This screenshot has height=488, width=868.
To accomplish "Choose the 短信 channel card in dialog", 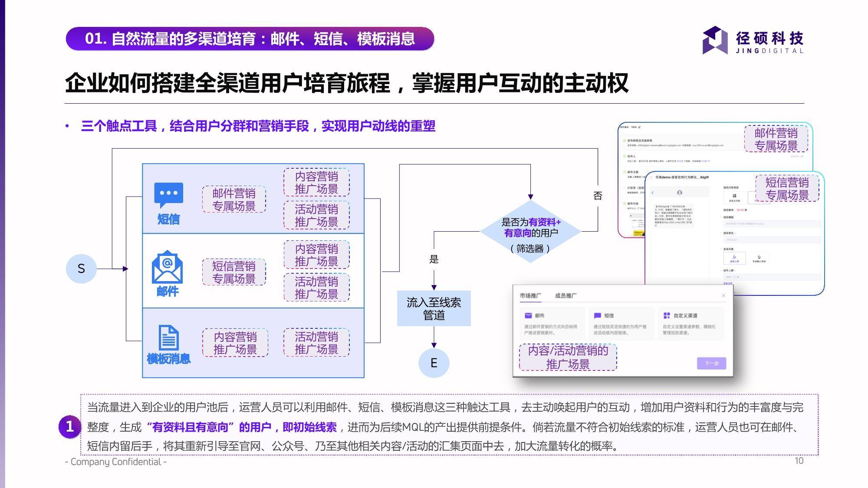I will (x=621, y=324).
